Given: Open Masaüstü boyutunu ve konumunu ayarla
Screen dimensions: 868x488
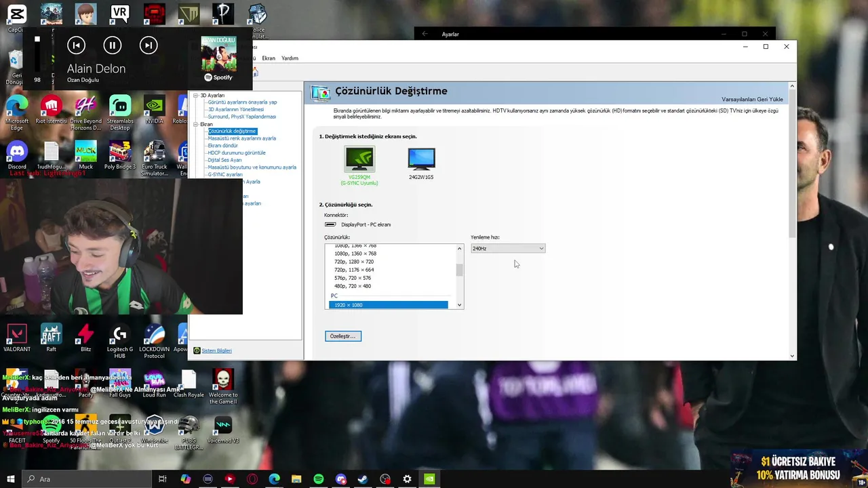Looking at the screenshot, I should (x=252, y=167).
